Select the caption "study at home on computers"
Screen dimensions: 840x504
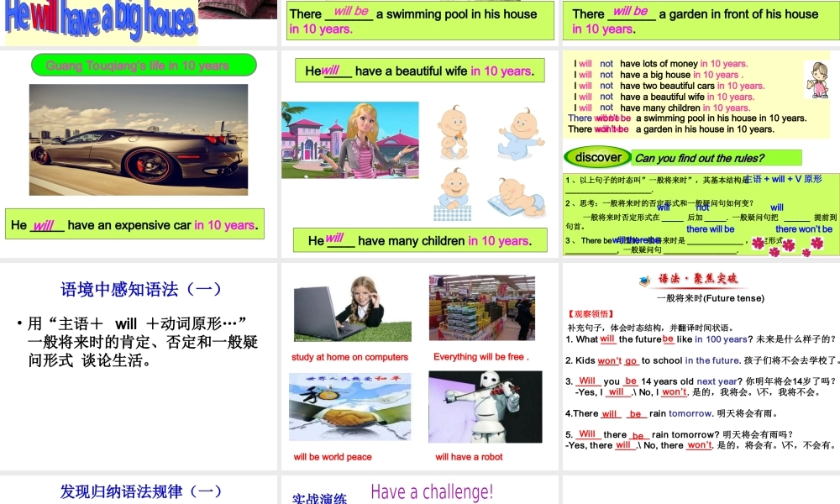click(349, 357)
